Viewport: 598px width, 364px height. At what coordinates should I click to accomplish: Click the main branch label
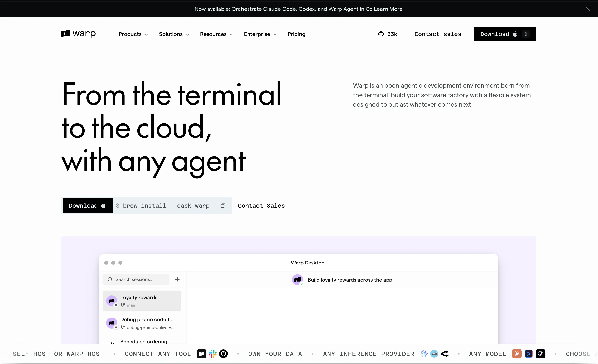pos(131,305)
